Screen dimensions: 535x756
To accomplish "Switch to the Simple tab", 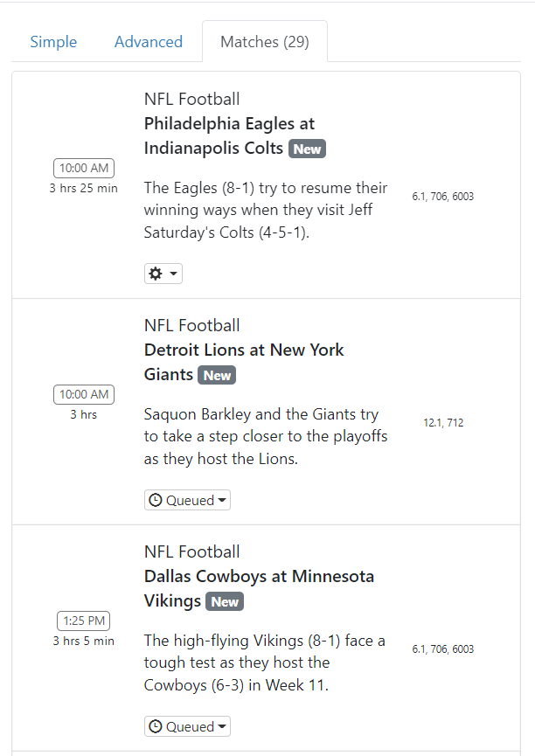I will click(x=53, y=42).
